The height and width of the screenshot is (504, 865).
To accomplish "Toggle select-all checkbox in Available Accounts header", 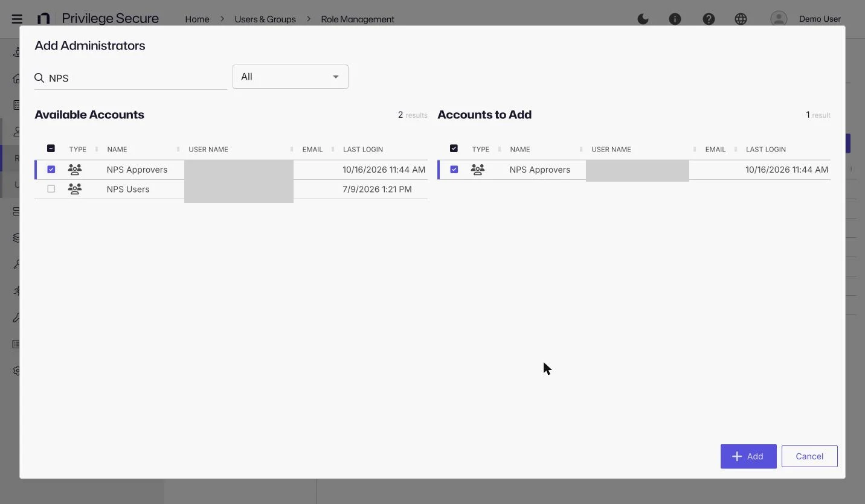I will 51,148.
